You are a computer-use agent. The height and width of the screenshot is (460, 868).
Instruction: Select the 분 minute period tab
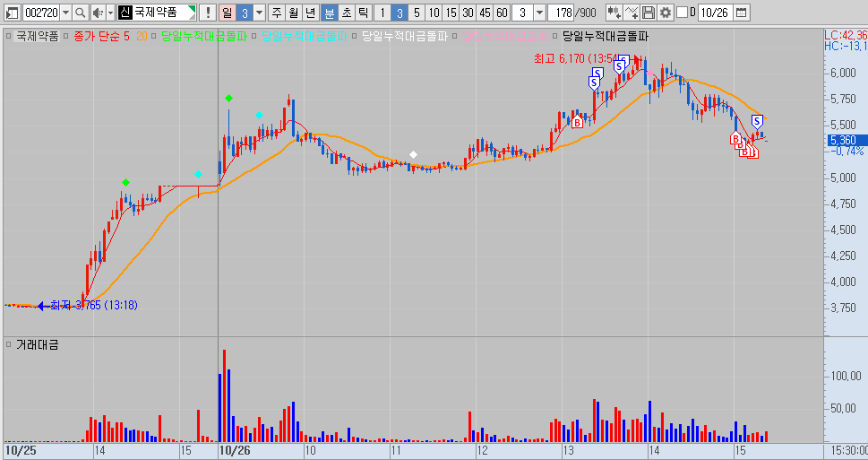[x=329, y=13]
